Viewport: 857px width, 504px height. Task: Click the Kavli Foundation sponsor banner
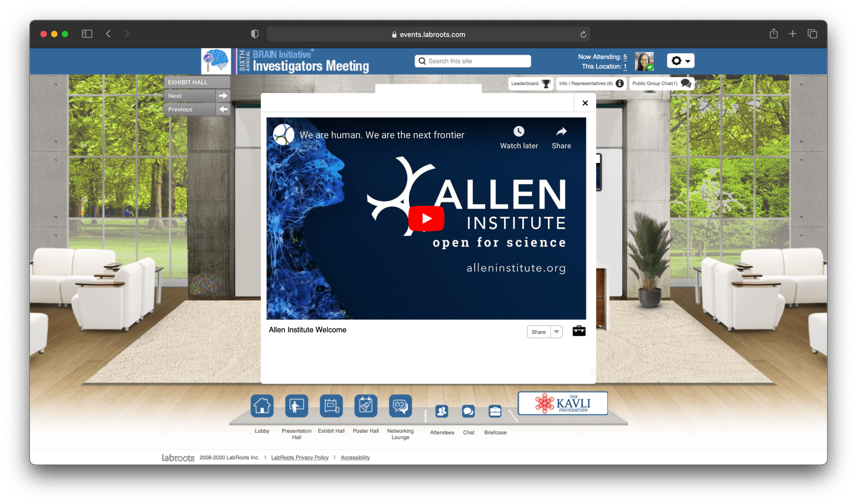click(x=562, y=403)
